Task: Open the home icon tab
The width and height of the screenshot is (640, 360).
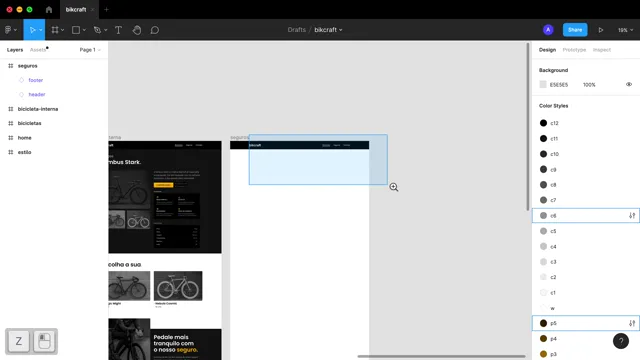Action: (x=49, y=9)
